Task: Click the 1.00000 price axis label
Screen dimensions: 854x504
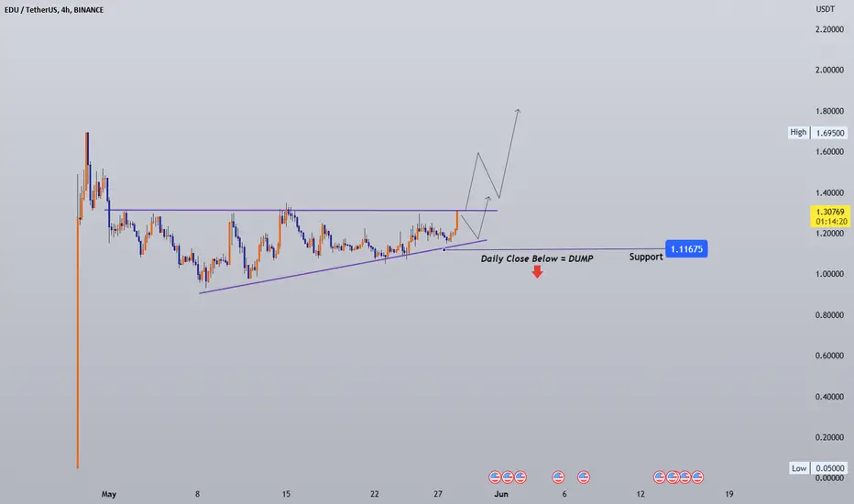Action: coord(829,274)
